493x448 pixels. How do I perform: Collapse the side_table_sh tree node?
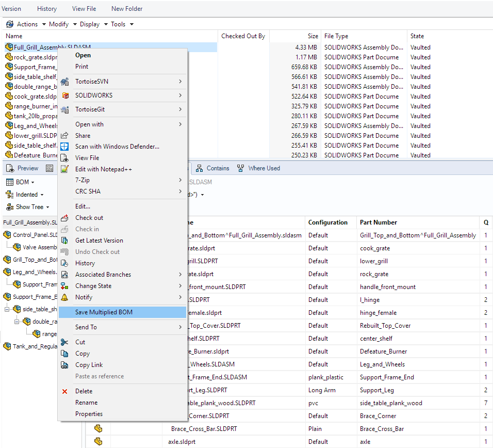pyautogui.click(x=7, y=309)
